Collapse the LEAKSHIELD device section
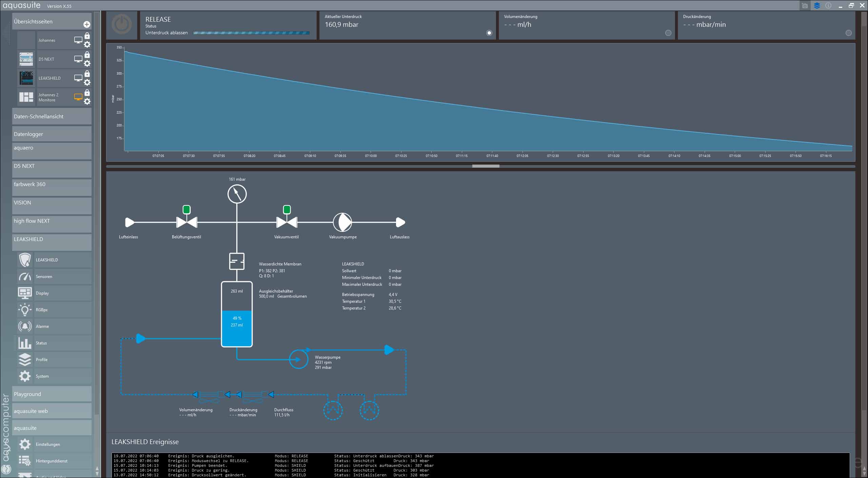This screenshot has width=868, height=478. tap(52, 242)
